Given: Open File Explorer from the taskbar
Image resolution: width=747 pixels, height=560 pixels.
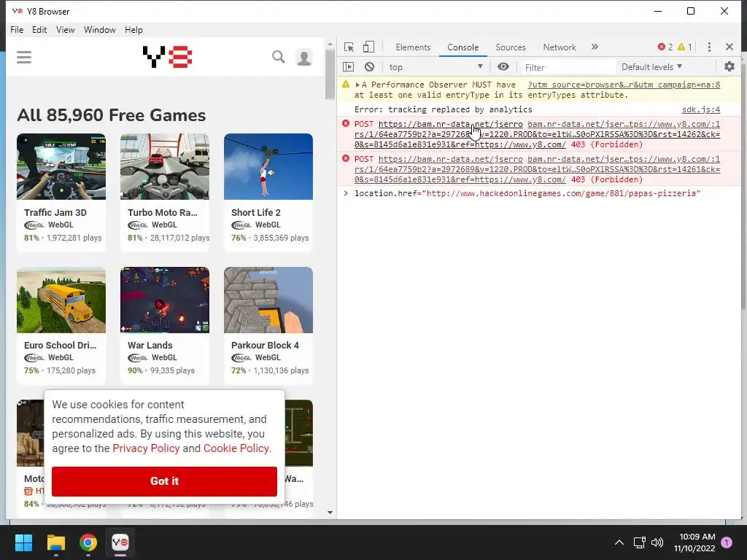Looking at the screenshot, I should [x=55, y=542].
